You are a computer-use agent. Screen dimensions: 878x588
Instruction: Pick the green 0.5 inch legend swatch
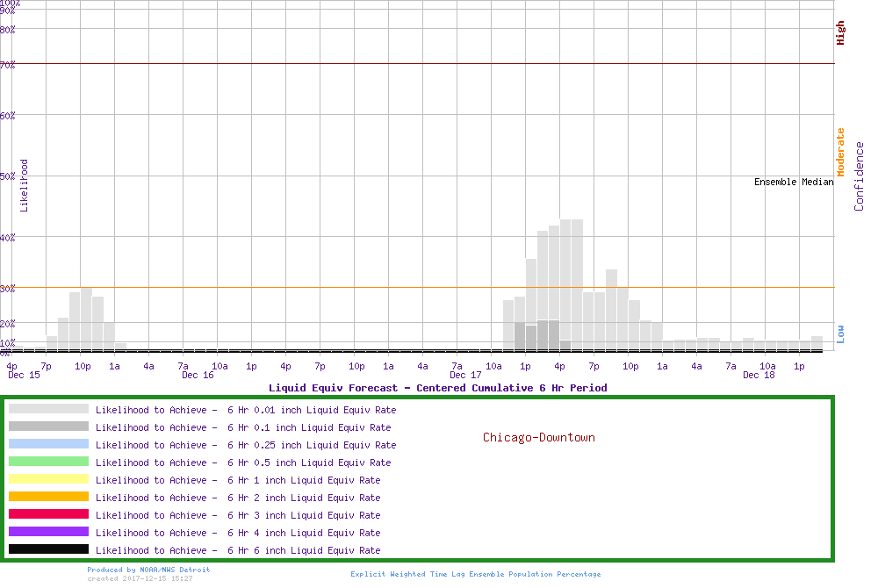48,462
